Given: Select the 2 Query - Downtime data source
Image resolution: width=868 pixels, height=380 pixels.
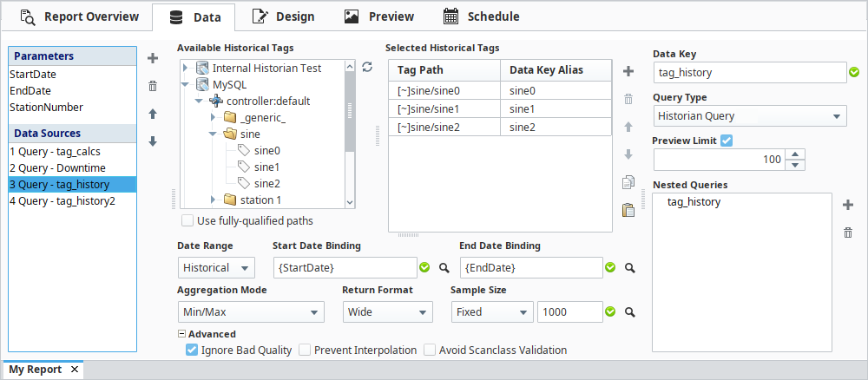Looking at the screenshot, I should 56,167.
